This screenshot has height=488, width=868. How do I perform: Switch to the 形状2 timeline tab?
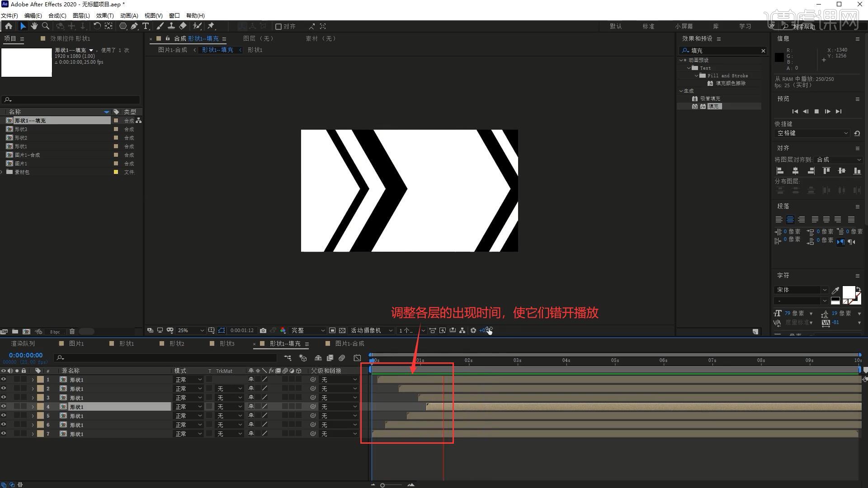(x=176, y=344)
